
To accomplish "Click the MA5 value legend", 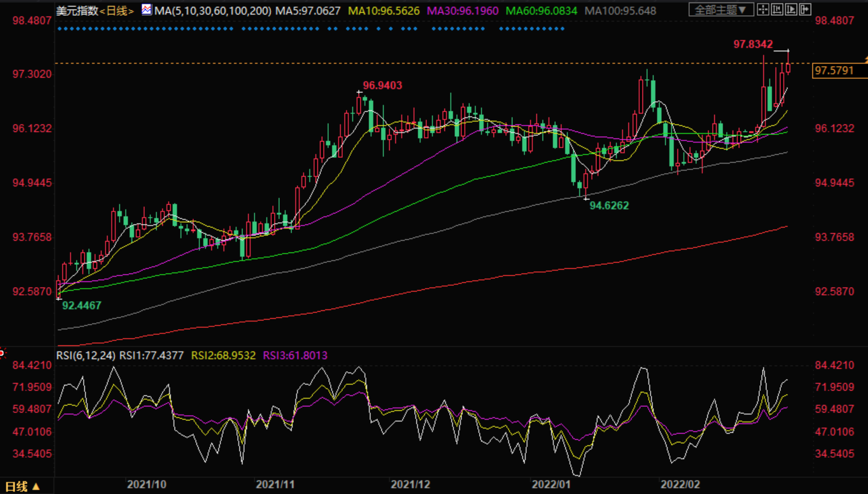I will 307,11.
